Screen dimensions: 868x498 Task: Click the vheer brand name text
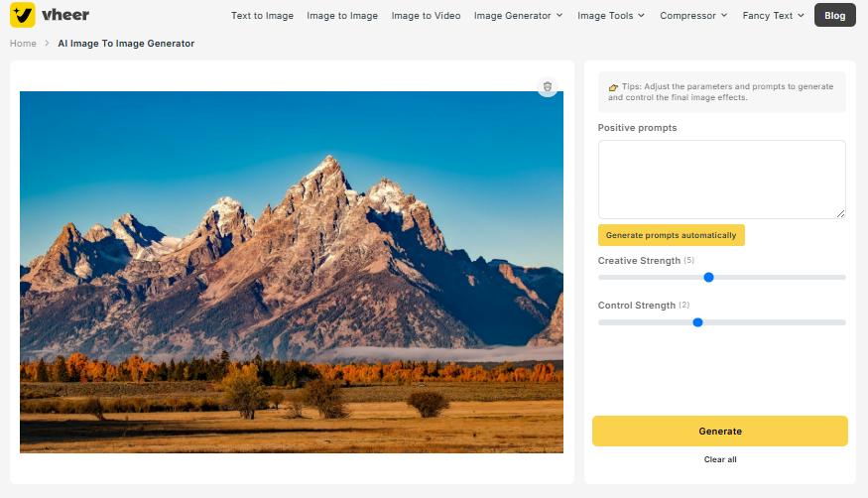point(65,15)
